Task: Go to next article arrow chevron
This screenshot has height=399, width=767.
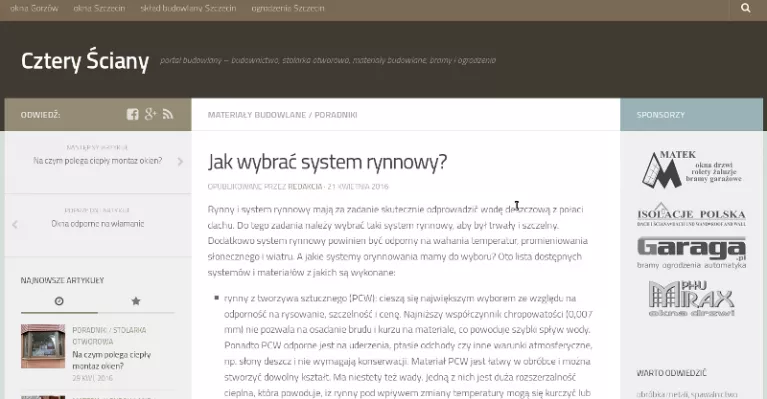Action: pos(180,161)
